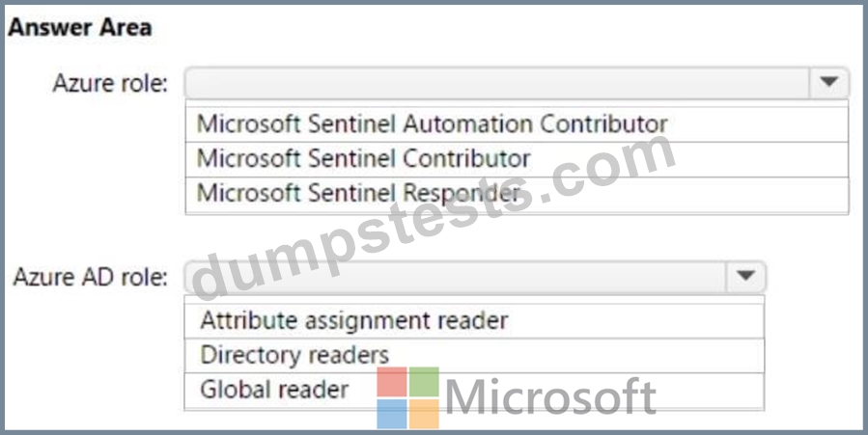Choose Microsoft Sentinel Responder option

click(517, 194)
